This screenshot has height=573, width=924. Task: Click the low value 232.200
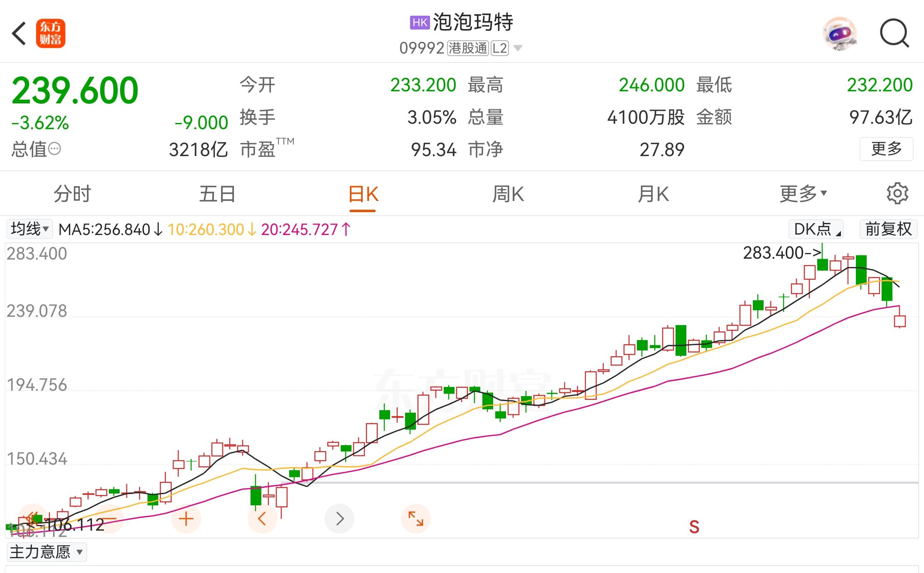point(880,85)
